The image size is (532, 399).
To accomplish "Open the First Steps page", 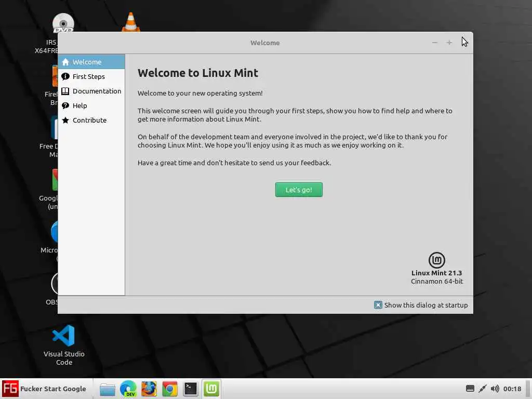I will coord(91,77).
